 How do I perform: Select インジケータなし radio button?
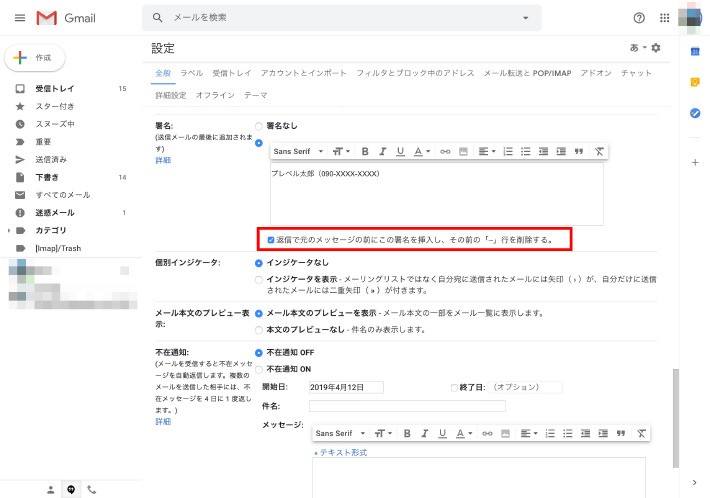coord(259,263)
